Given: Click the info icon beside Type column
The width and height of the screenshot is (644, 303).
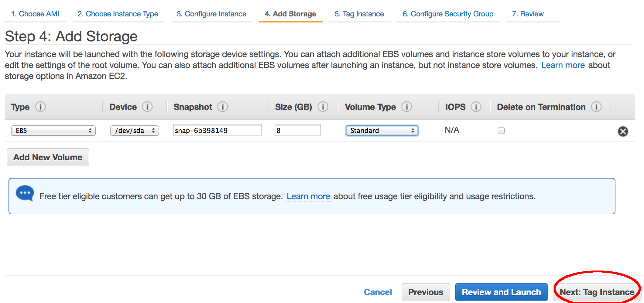Looking at the screenshot, I should [x=40, y=107].
